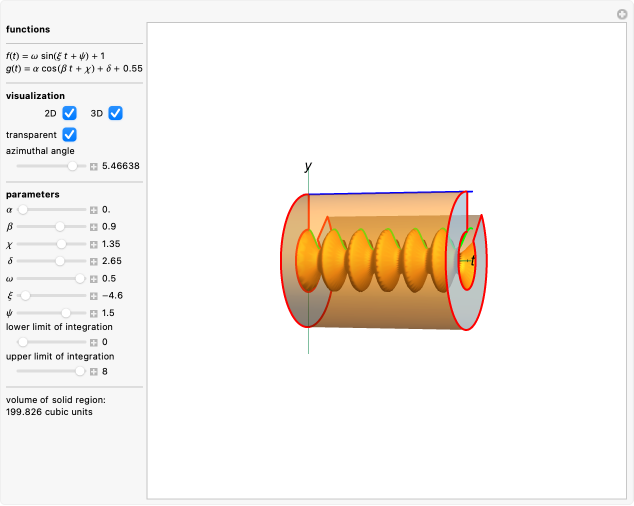
Task: Expand the β slider plus button
Action: (x=94, y=227)
